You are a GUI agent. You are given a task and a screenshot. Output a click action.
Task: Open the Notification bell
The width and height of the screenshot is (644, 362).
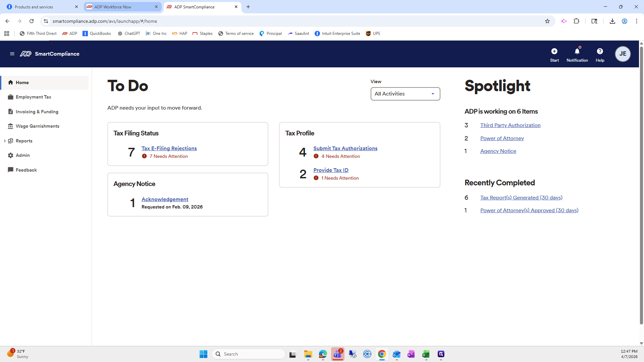[577, 55]
